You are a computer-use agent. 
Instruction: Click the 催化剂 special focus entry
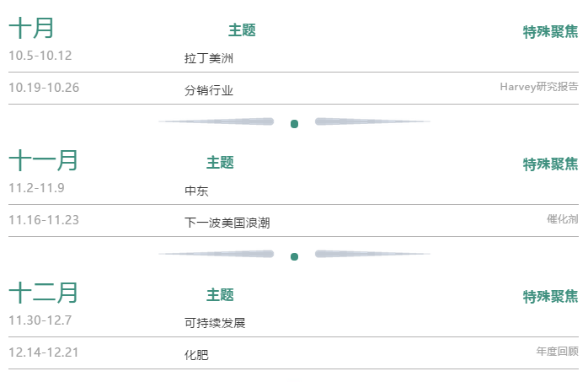[562, 218]
